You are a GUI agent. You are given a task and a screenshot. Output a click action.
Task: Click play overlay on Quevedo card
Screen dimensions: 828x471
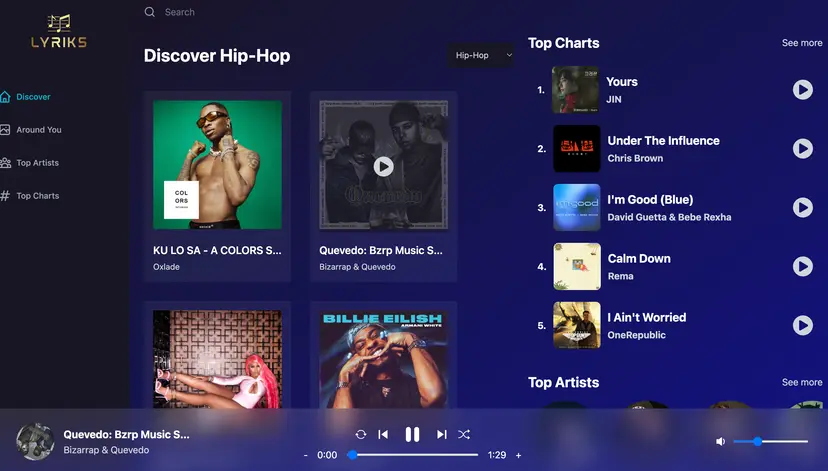click(x=383, y=166)
